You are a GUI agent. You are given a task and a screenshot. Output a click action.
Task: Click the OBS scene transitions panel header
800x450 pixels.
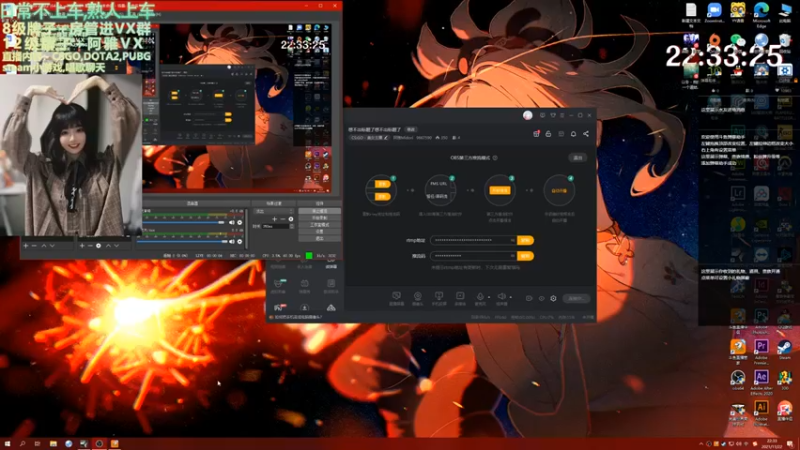(x=274, y=203)
